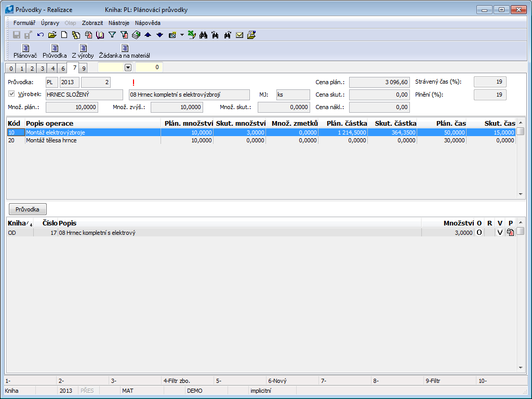Click the Průvodka button above lower table
Screen dimensions: 532x399
28,209
